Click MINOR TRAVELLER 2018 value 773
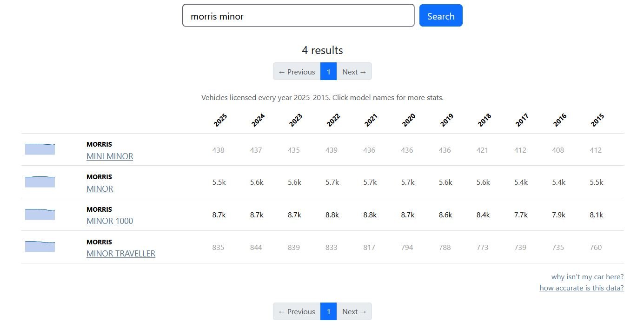The image size is (644, 330). [x=483, y=247]
